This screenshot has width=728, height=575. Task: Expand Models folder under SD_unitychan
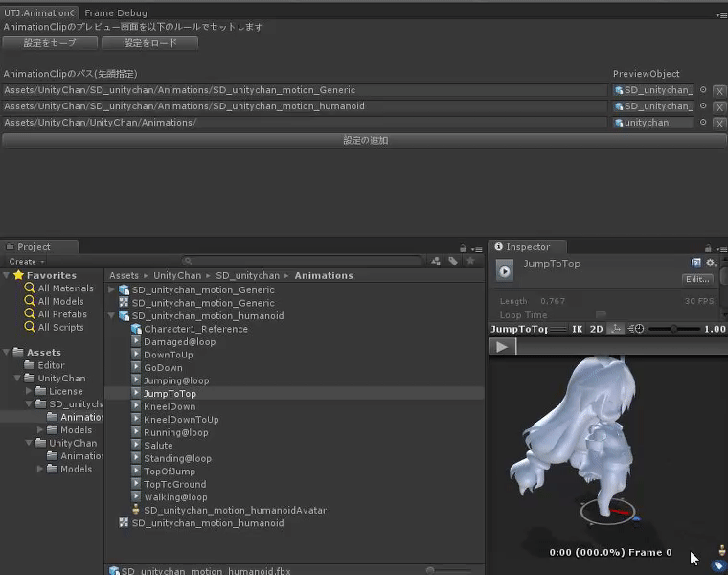click(40, 430)
